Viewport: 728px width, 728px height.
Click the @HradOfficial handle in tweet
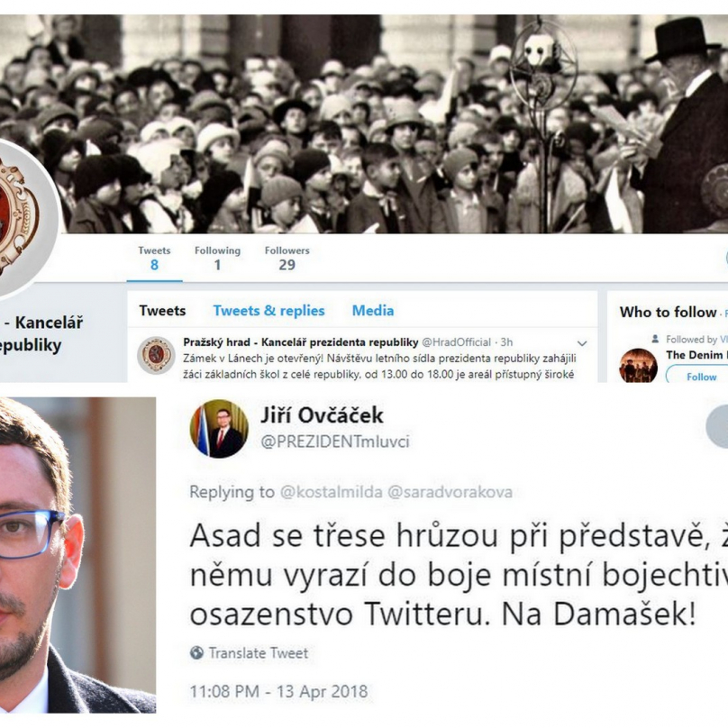point(457,342)
